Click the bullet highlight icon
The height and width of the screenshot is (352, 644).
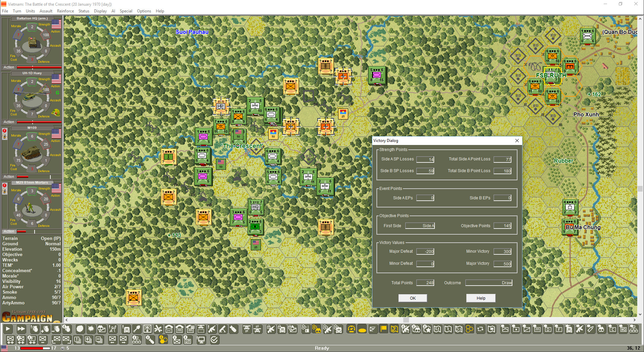pos(590,329)
